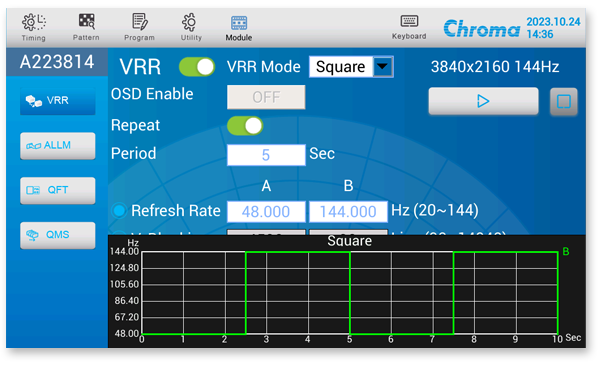
Task: Toggle the Repeat switch
Action: [245, 125]
